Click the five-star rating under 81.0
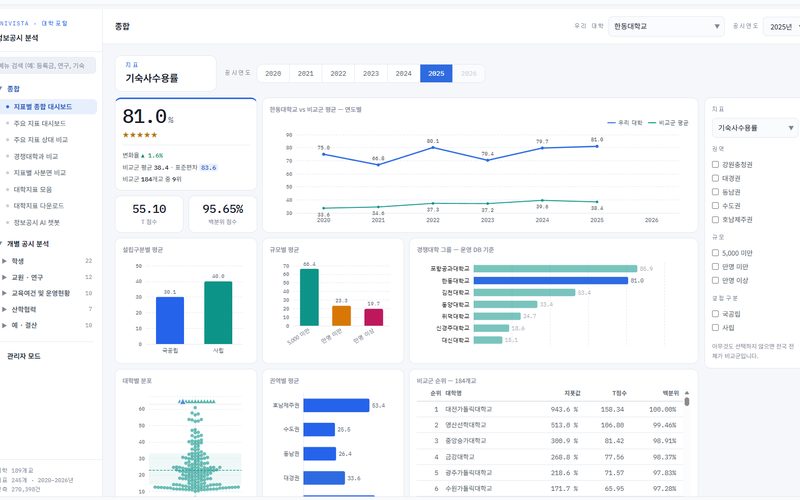This screenshot has width=800, height=500. point(140,135)
